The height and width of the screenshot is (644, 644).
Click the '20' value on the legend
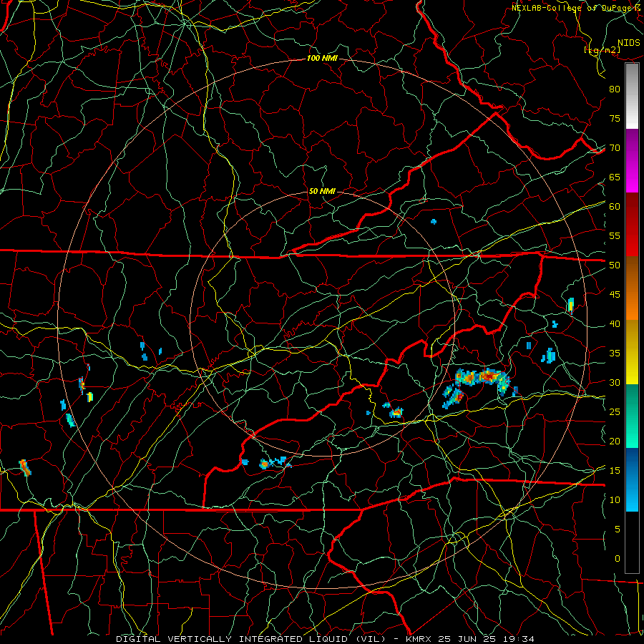click(615, 441)
